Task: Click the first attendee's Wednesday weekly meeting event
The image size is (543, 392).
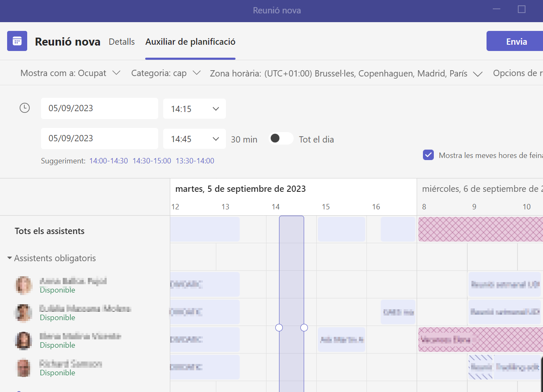Action: tap(505, 284)
